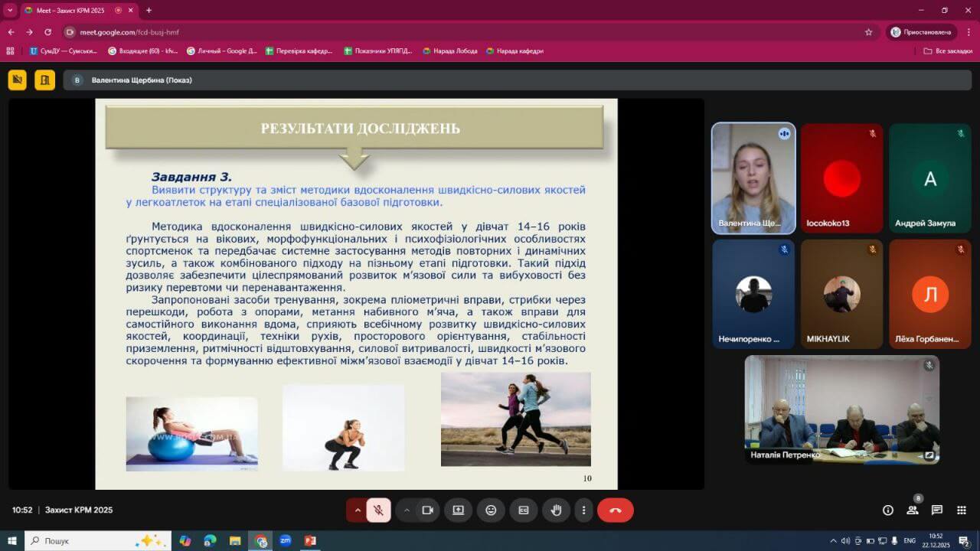This screenshot has height=551, width=980.
Task: Click Наталія Петренко video tile
Action: coord(842,409)
